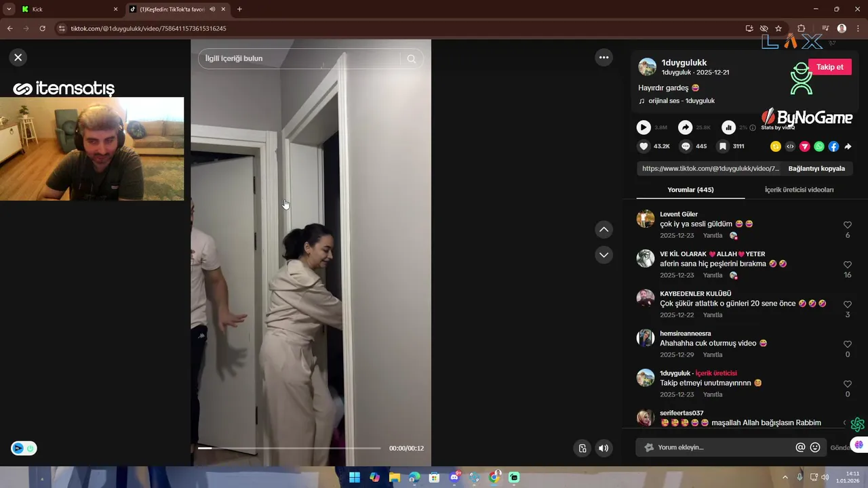Share the video to WhatsApp
The image size is (868, 488).
[x=819, y=146]
